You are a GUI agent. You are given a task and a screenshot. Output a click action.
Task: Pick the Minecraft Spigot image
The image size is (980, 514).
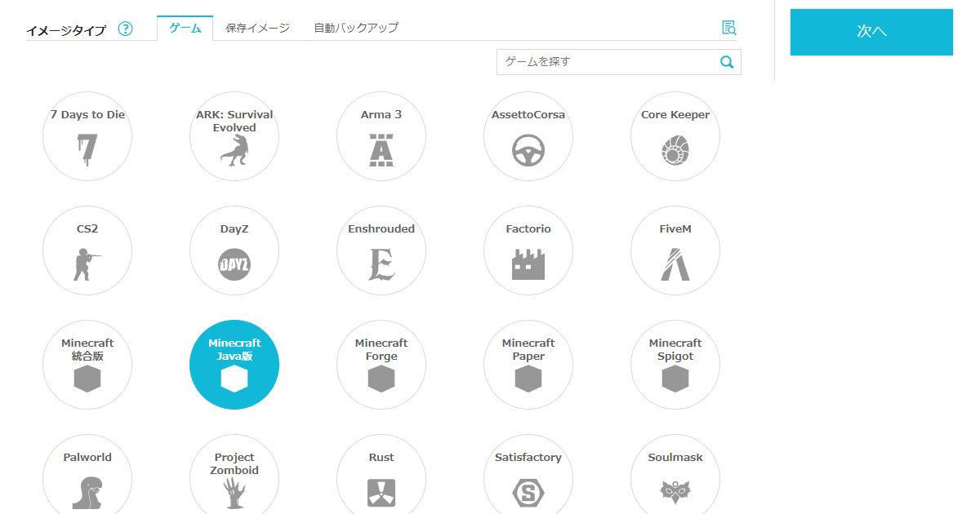pyautogui.click(x=675, y=365)
